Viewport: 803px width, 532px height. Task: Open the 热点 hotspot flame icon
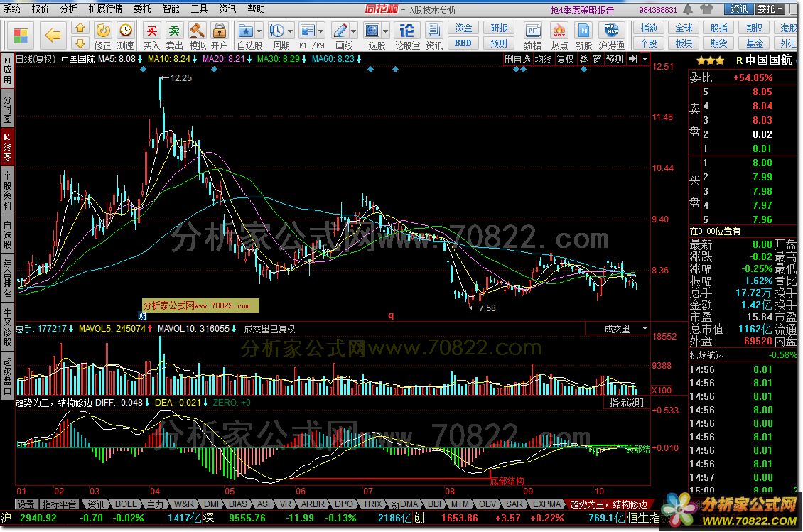[x=559, y=36]
